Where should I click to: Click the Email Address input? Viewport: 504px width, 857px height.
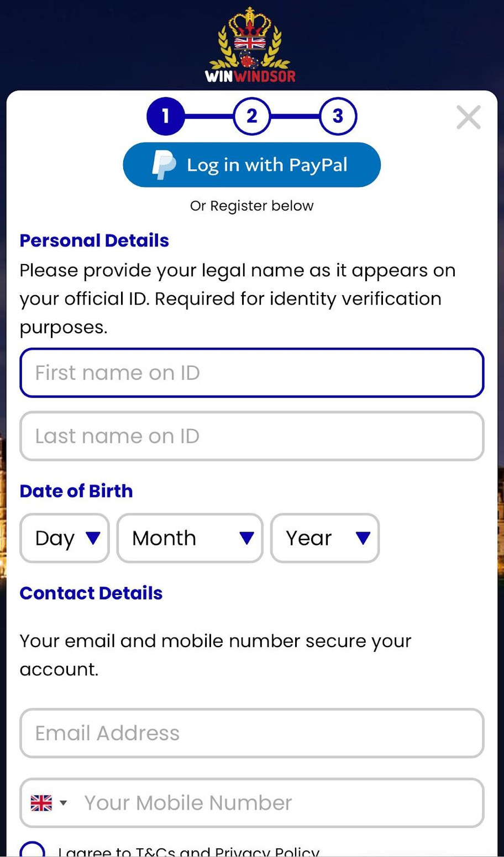[x=251, y=733]
